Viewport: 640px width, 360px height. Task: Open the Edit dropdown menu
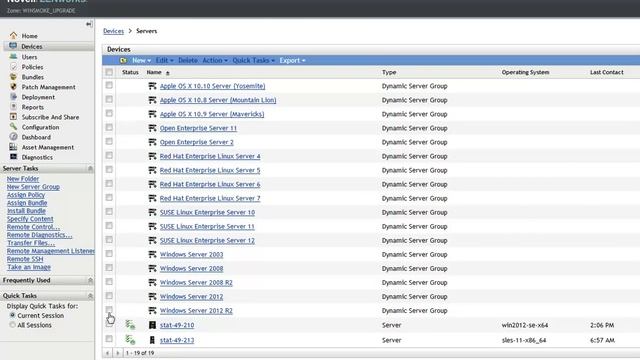click(164, 60)
